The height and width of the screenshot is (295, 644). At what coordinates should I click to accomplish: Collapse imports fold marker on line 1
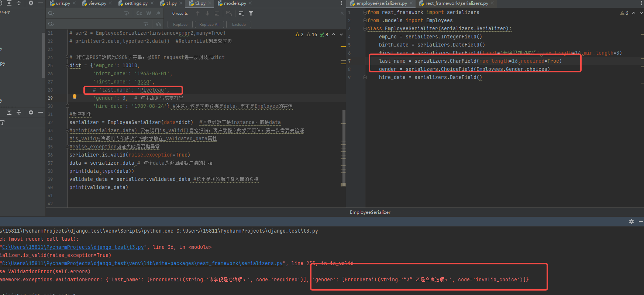pyautogui.click(x=365, y=13)
